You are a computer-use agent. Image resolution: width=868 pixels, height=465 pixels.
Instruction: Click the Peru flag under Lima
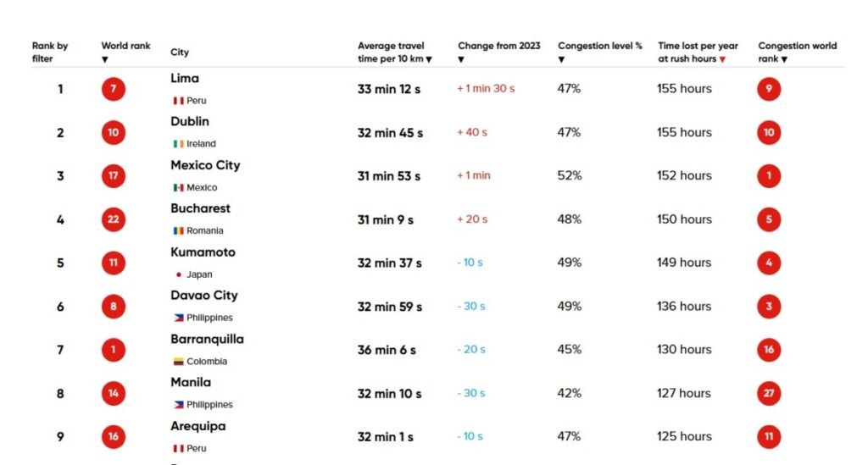(178, 101)
